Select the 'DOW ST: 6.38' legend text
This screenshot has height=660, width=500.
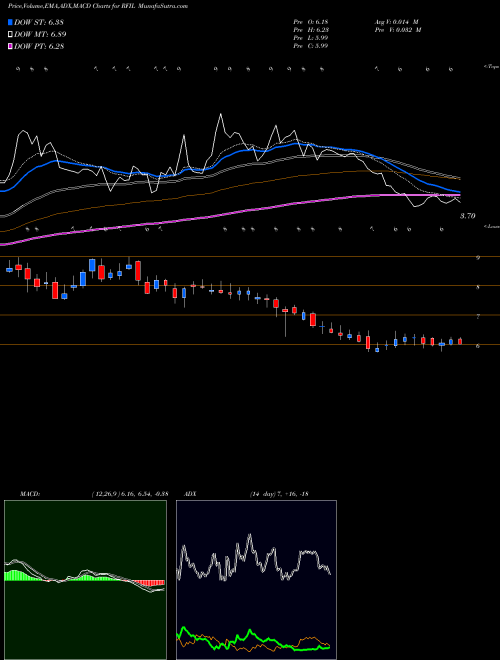click(x=39, y=22)
